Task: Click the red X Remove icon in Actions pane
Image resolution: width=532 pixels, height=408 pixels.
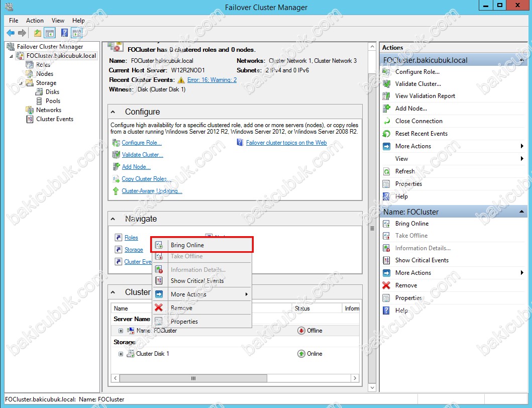Action: pos(386,285)
